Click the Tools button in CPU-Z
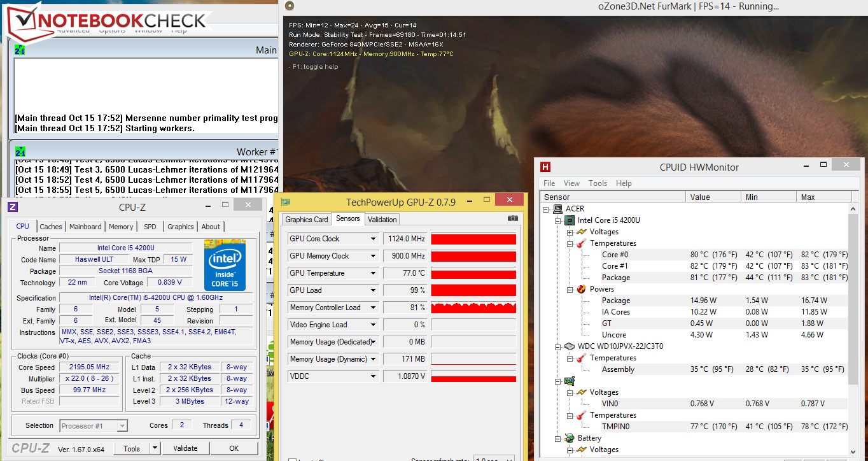 pyautogui.click(x=132, y=448)
